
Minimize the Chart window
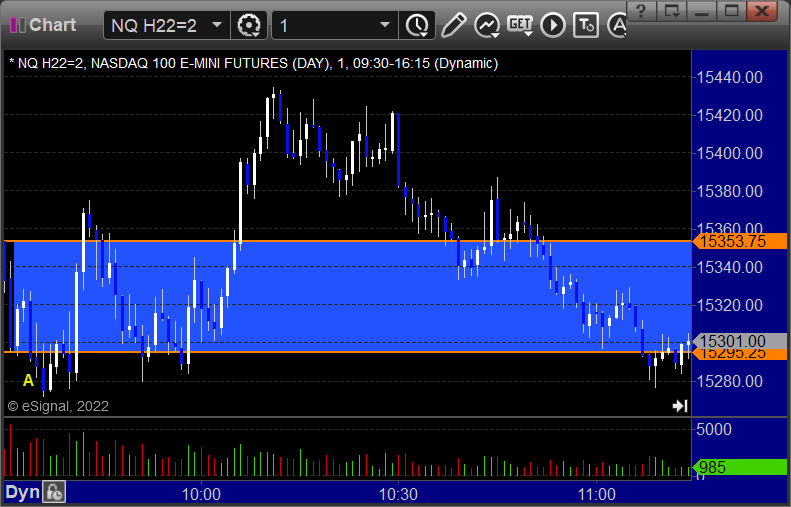tap(702, 10)
